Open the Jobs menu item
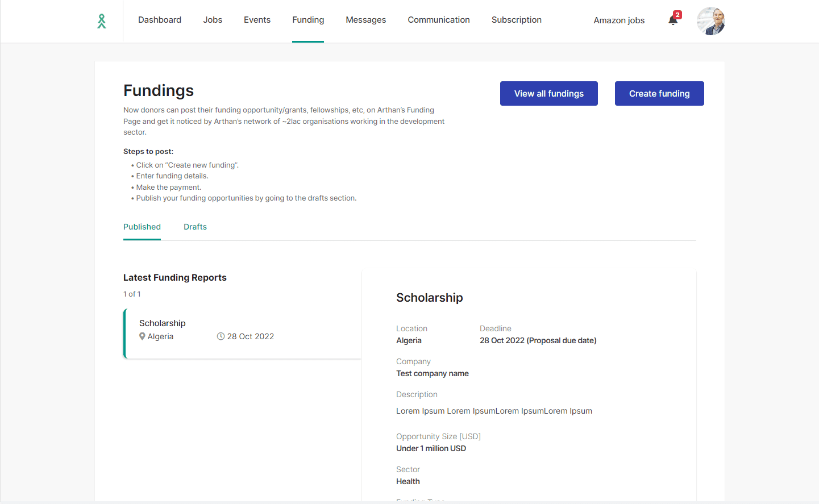819x504 pixels. pyautogui.click(x=213, y=20)
